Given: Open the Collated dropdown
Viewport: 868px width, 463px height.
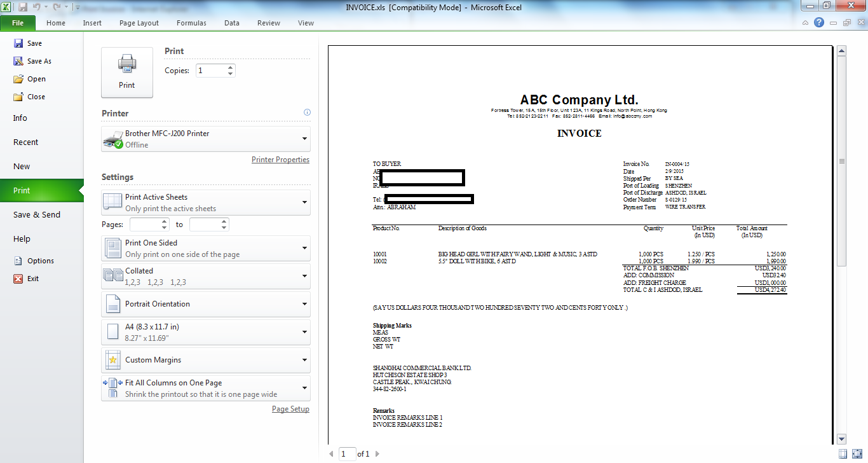Looking at the screenshot, I should pos(206,276).
